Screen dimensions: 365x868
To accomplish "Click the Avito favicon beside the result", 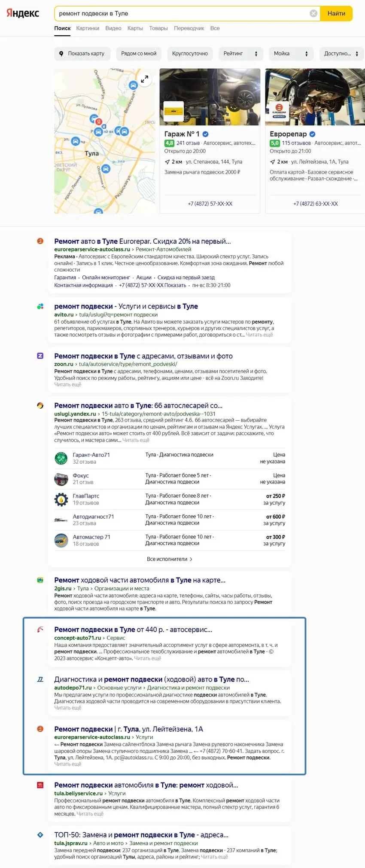I will [40, 306].
